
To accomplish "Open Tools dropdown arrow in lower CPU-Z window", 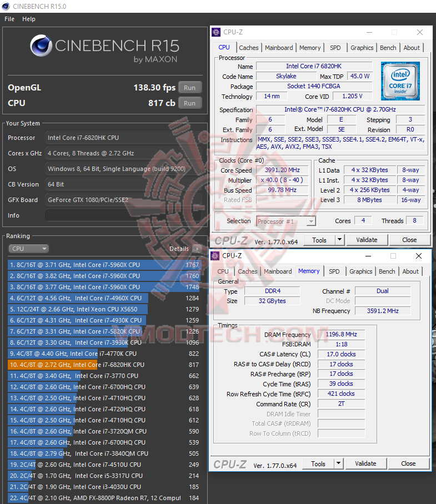I will point(339,464).
